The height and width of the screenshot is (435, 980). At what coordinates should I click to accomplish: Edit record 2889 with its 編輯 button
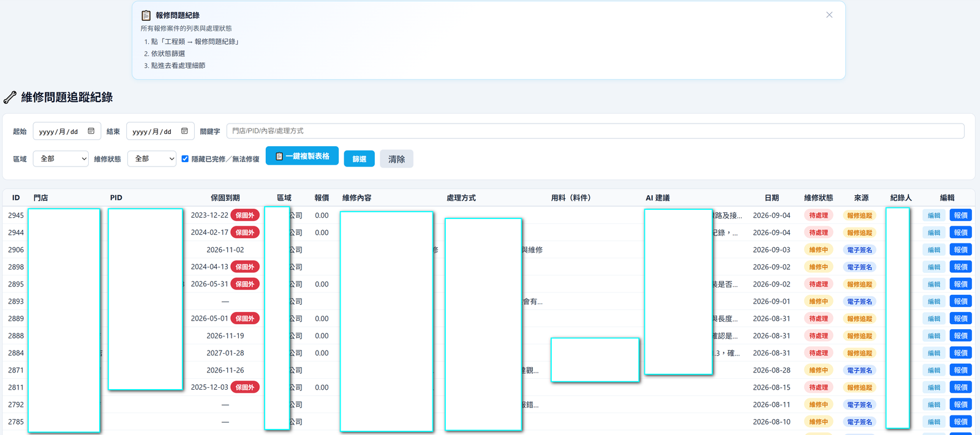click(x=934, y=319)
